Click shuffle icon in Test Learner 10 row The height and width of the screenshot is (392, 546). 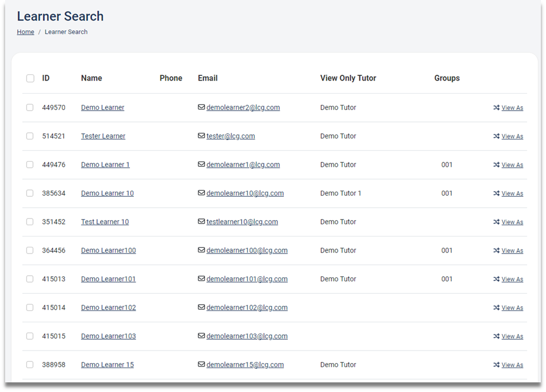coord(496,222)
